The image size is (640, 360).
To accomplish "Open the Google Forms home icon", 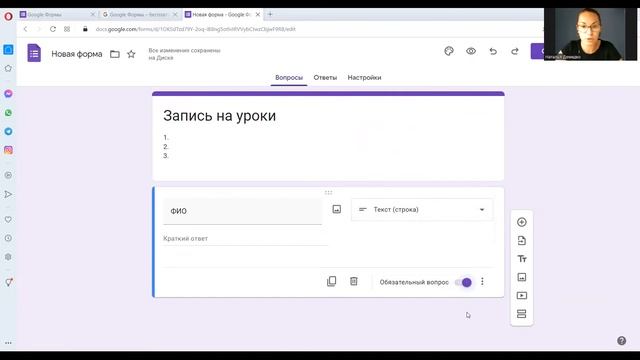I will pos(34,53).
